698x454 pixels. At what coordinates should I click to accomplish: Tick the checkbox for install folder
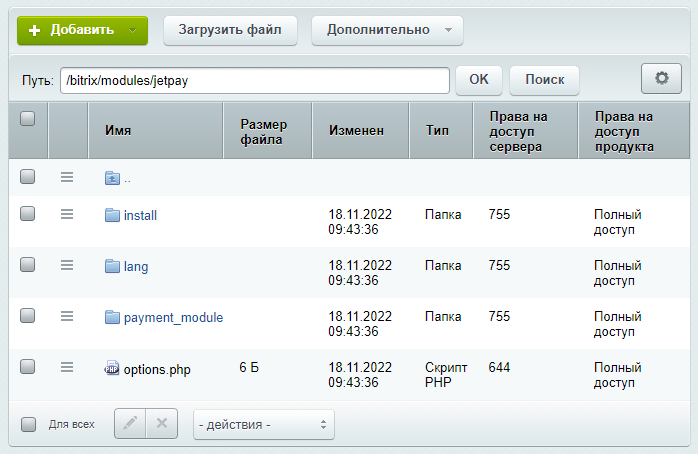point(28,214)
